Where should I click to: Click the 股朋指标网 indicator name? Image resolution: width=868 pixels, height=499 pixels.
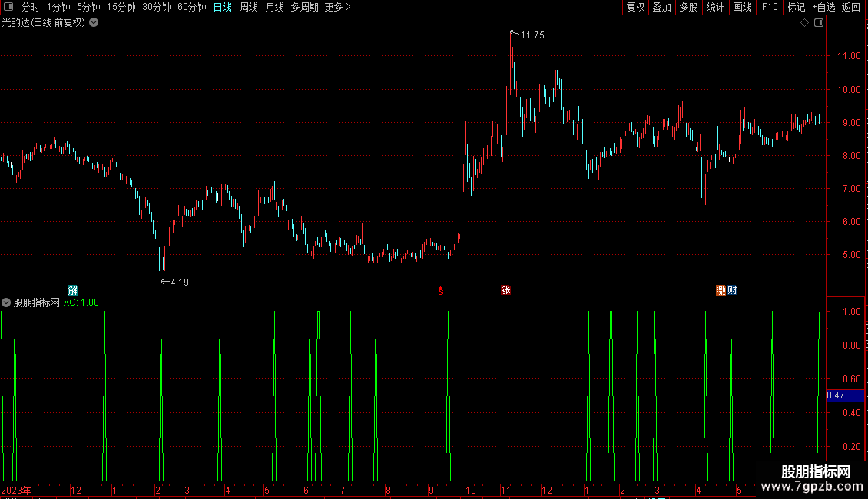click(x=37, y=302)
